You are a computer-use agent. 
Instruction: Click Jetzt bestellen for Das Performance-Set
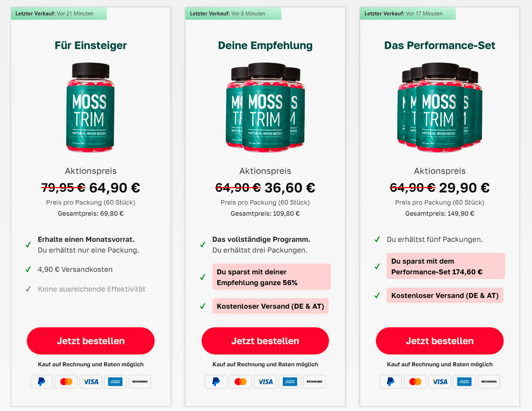pos(440,341)
